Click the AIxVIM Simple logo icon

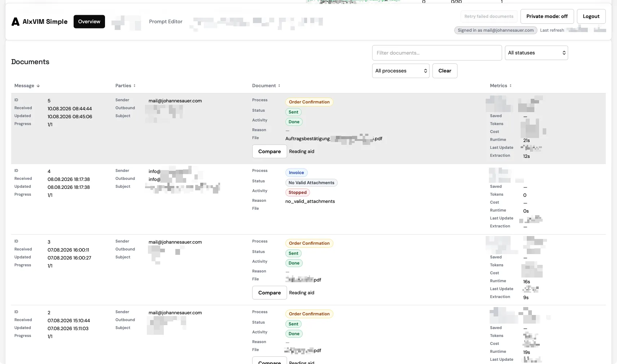pos(16,22)
